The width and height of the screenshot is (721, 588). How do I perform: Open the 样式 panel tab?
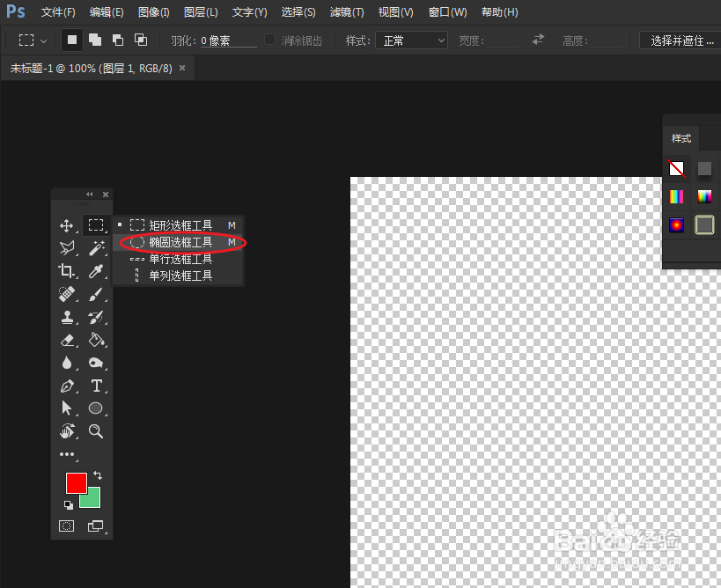pyautogui.click(x=681, y=138)
